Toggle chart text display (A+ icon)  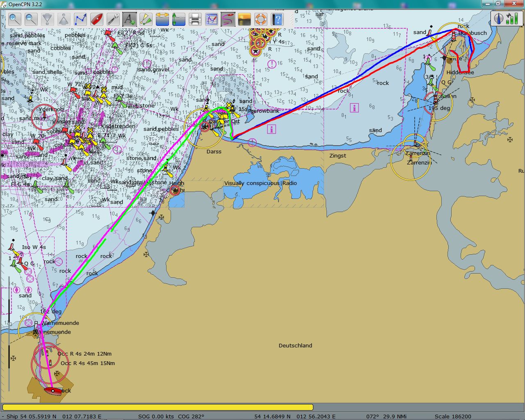coord(130,19)
